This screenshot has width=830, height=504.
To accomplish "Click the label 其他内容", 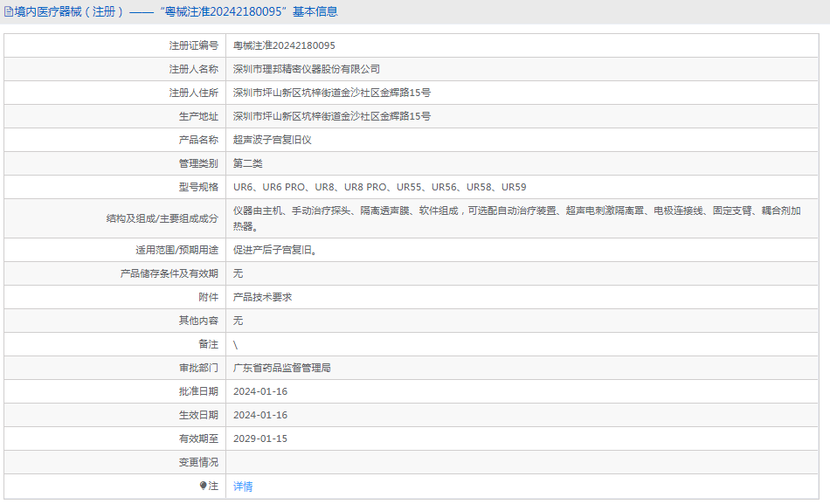I will [x=198, y=321].
